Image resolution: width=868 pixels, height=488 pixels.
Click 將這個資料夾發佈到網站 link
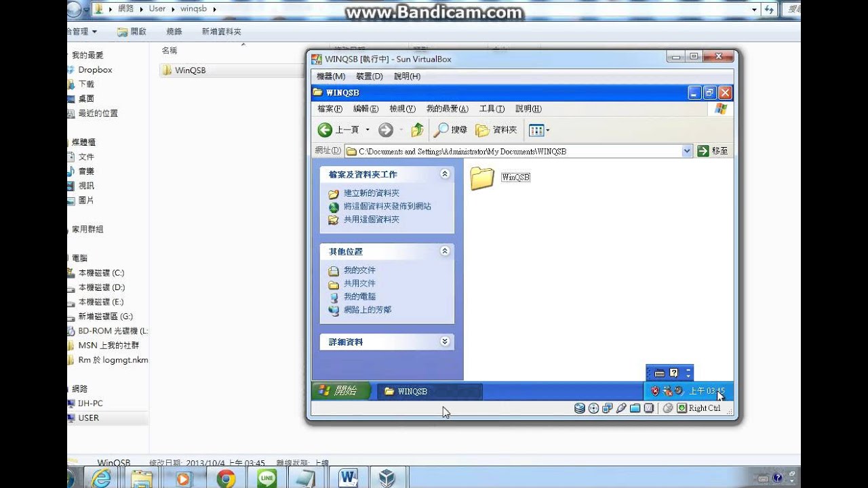click(387, 206)
